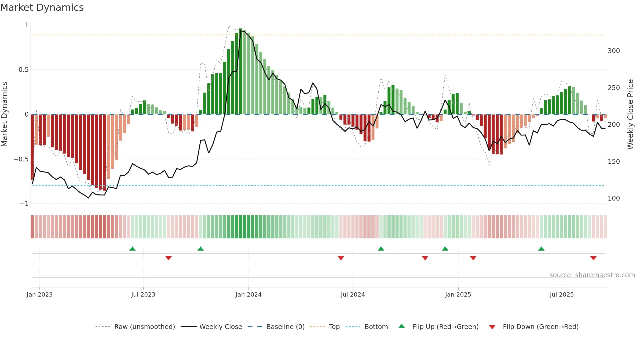Click the Market Dynamics chart title

(x=42, y=8)
